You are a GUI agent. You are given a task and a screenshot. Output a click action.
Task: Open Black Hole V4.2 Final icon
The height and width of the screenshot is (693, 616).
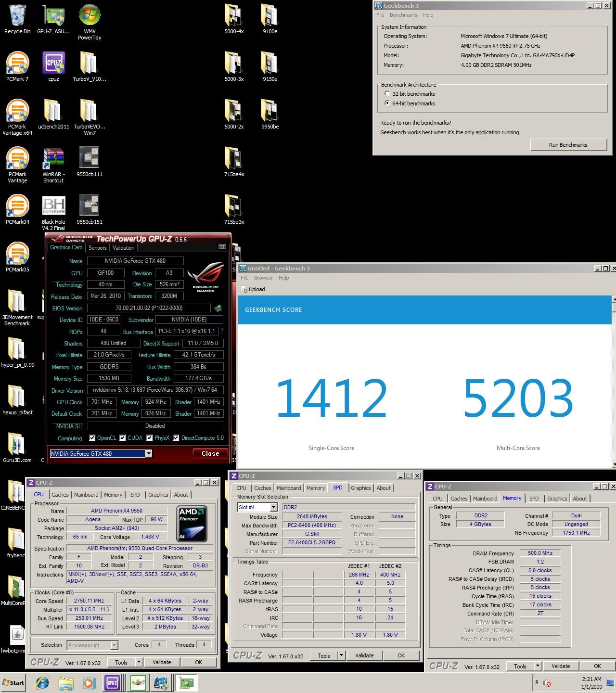(x=53, y=213)
